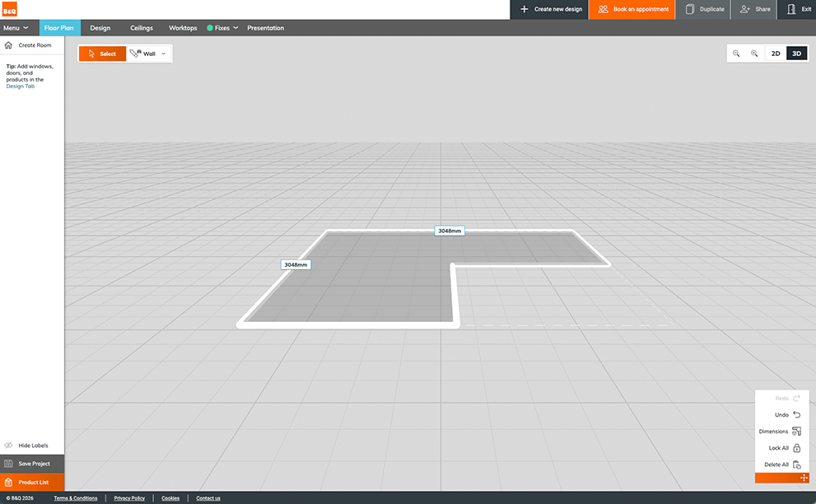816x504 pixels.
Task: Open the Menu dropdown at top left
Action: [14, 27]
